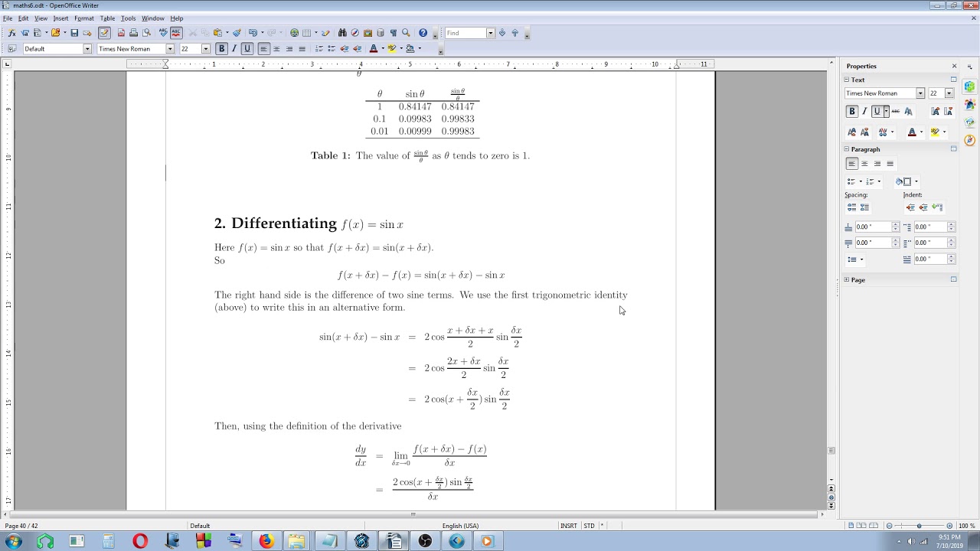
Task: Click the Print icon in toolbar
Action: click(x=133, y=33)
